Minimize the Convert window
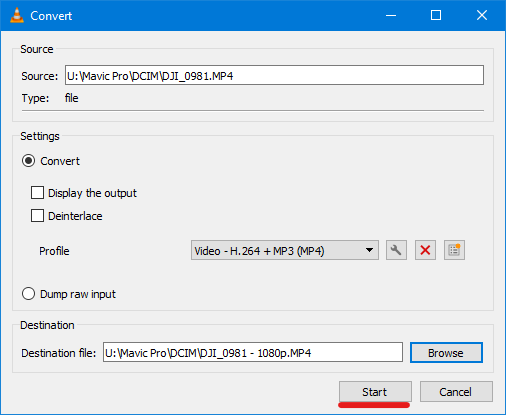The height and width of the screenshot is (415, 506). [x=391, y=15]
